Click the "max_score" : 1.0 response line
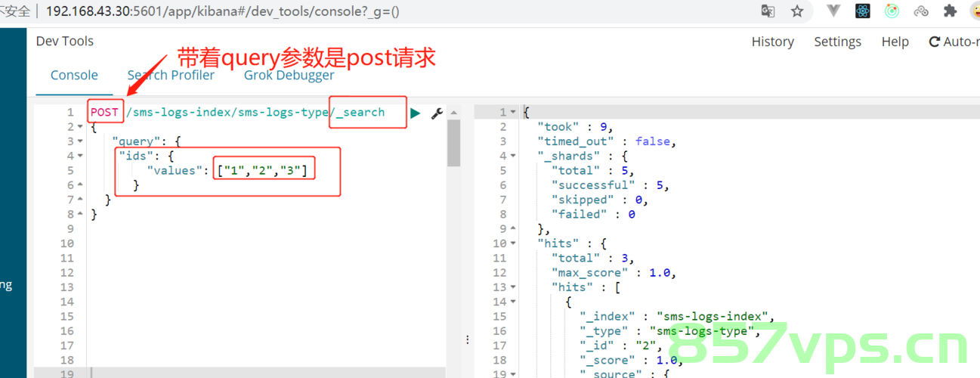Image resolution: width=980 pixels, height=378 pixels. pyautogui.click(x=613, y=272)
